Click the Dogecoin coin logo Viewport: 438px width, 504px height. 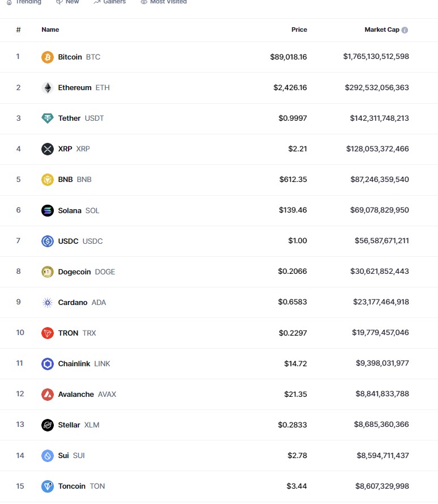[x=48, y=272]
